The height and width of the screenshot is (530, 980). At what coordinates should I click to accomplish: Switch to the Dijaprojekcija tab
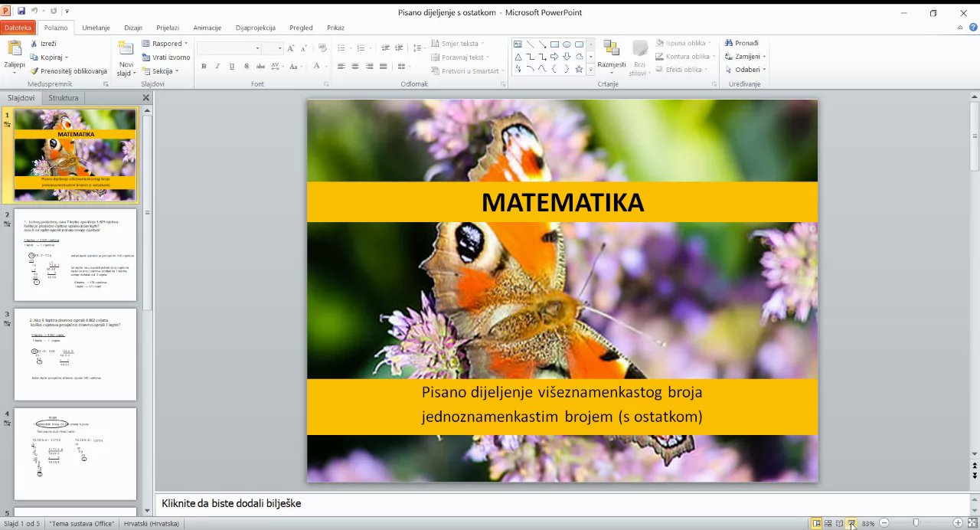coord(256,28)
